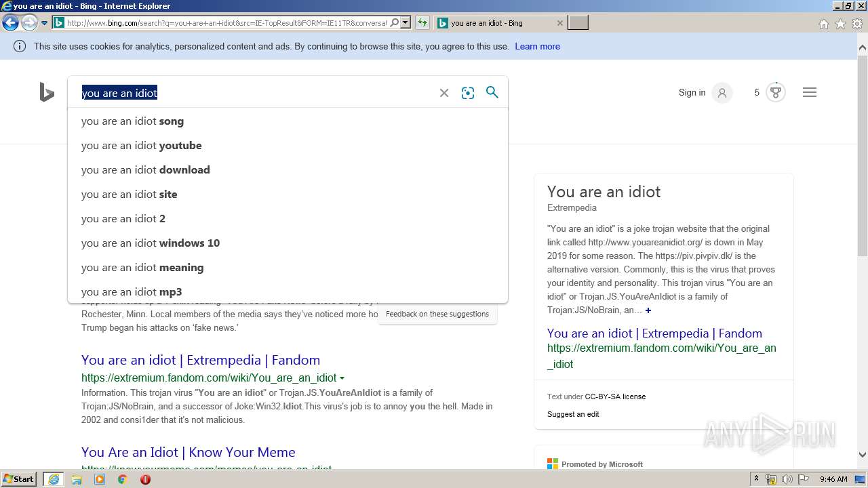Open red Opera-style taskbar icon
Screen dimensions: 868x488
(145, 479)
